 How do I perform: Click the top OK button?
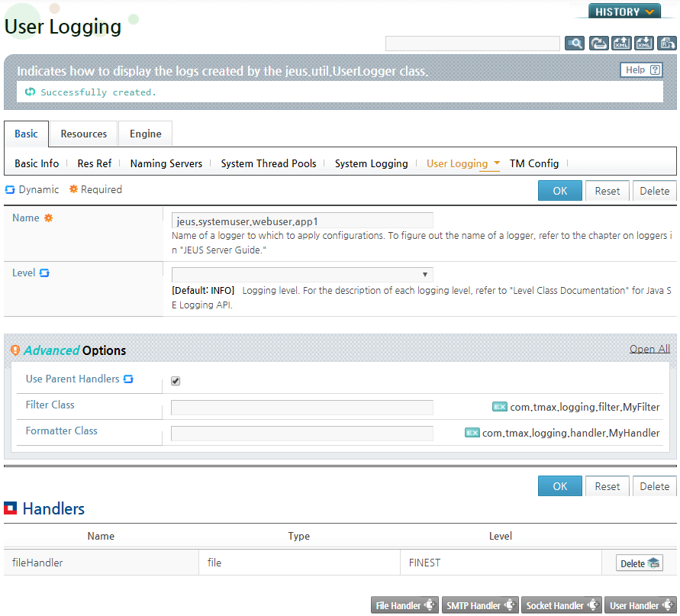[560, 191]
